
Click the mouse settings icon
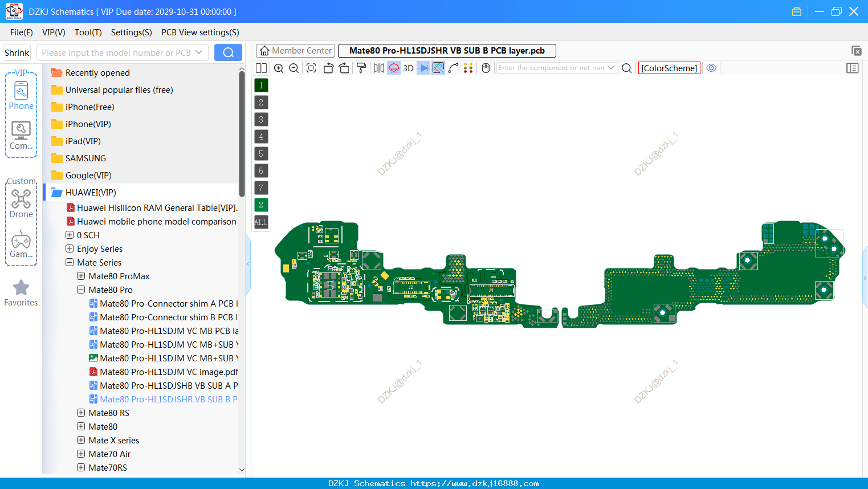click(x=486, y=68)
